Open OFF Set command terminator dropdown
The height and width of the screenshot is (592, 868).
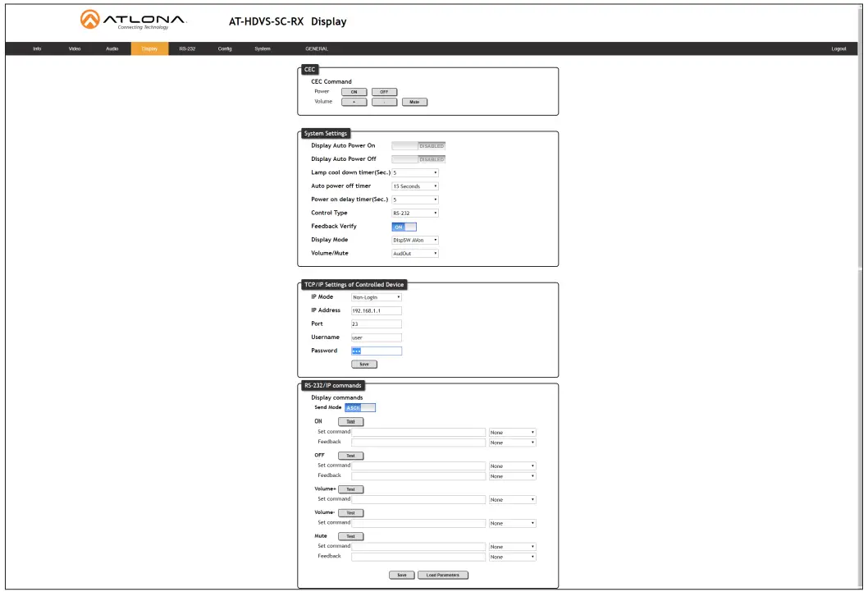[x=513, y=466]
